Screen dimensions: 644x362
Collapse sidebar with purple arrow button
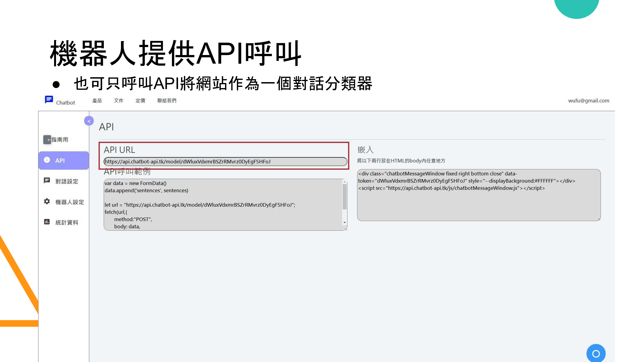[x=89, y=121]
